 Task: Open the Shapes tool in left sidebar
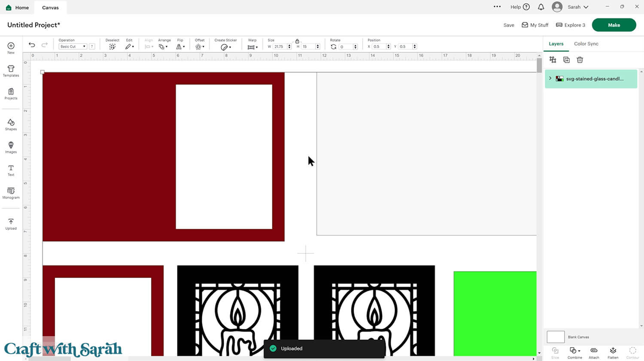pyautogui.click(x=11, y=124)
